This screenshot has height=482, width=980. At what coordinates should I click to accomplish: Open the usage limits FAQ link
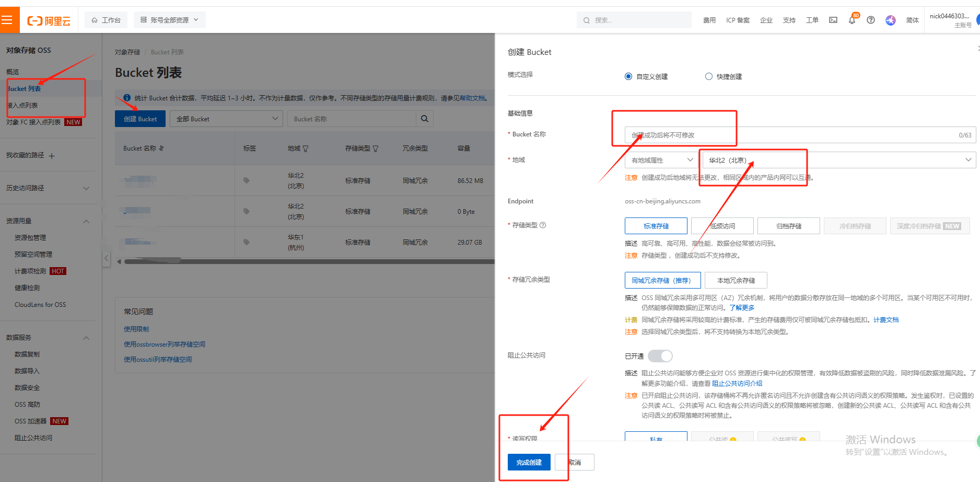136,329
